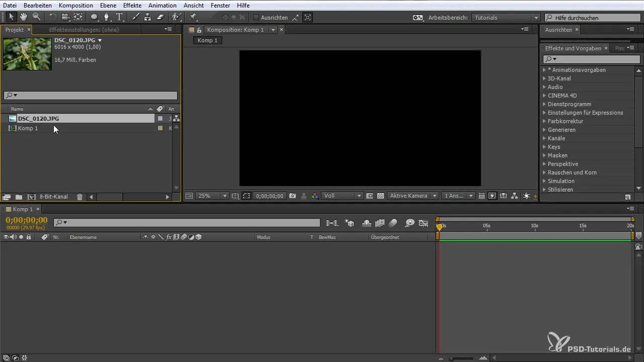
Task: Expand the CINEMA 4D effects category
Action: [x=544, y=96]
